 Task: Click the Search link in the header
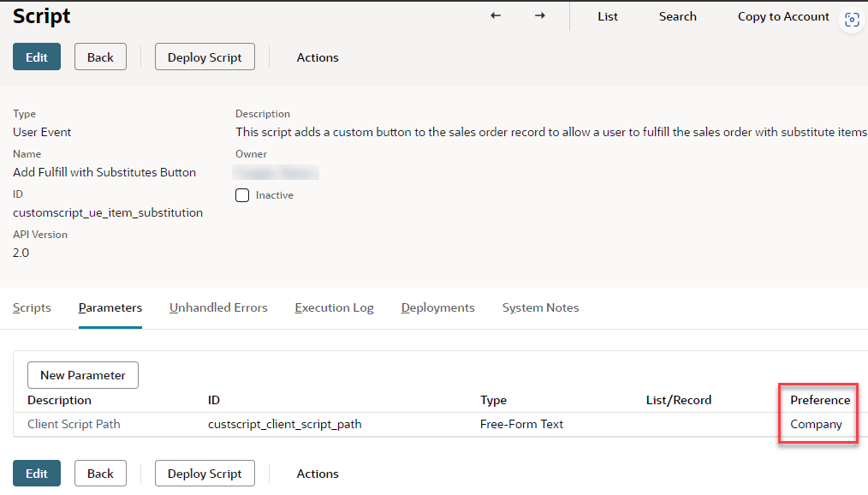[677, 16]
